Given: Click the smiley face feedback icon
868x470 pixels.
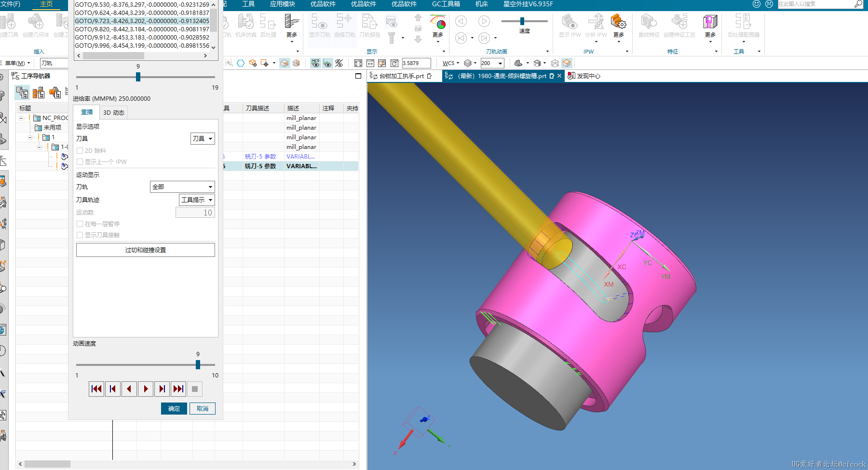Looking at the screenshot, I should 757,4.
